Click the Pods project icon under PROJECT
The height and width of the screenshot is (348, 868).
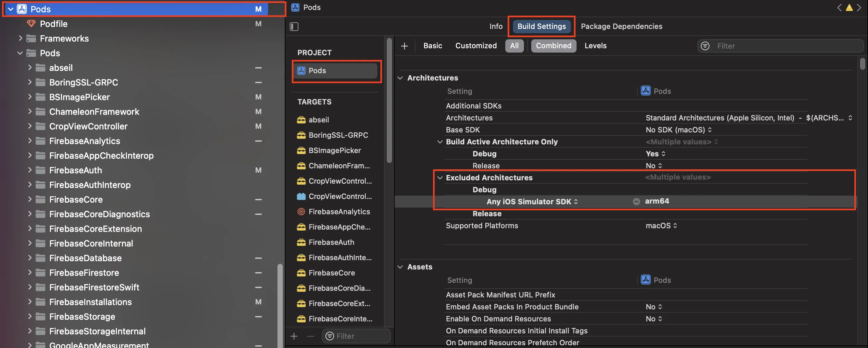[301, 70]
